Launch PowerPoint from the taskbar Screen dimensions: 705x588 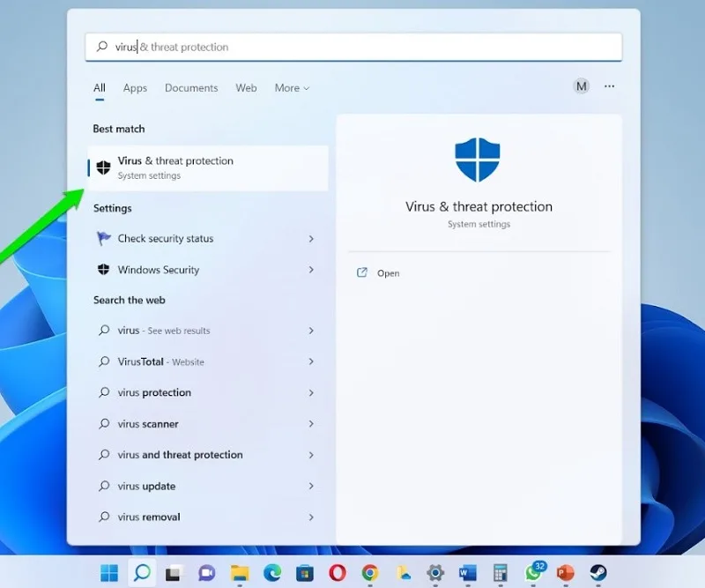pos(565,573)
